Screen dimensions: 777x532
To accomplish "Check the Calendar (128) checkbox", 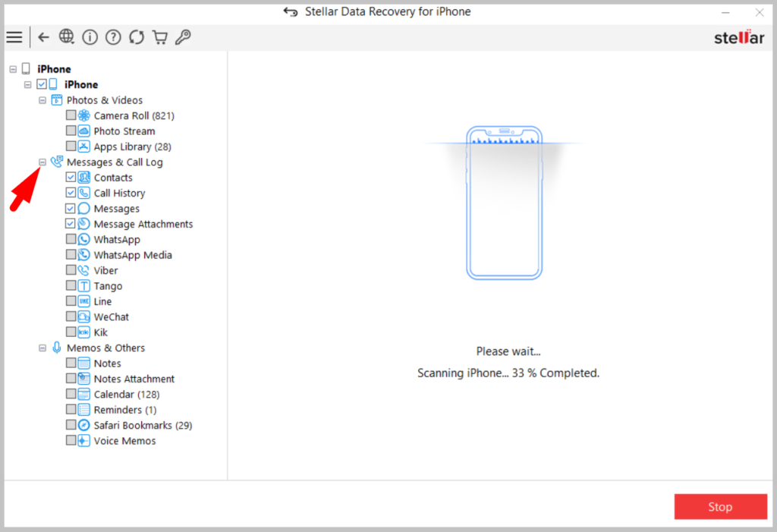I will click(x=71, y=394).
